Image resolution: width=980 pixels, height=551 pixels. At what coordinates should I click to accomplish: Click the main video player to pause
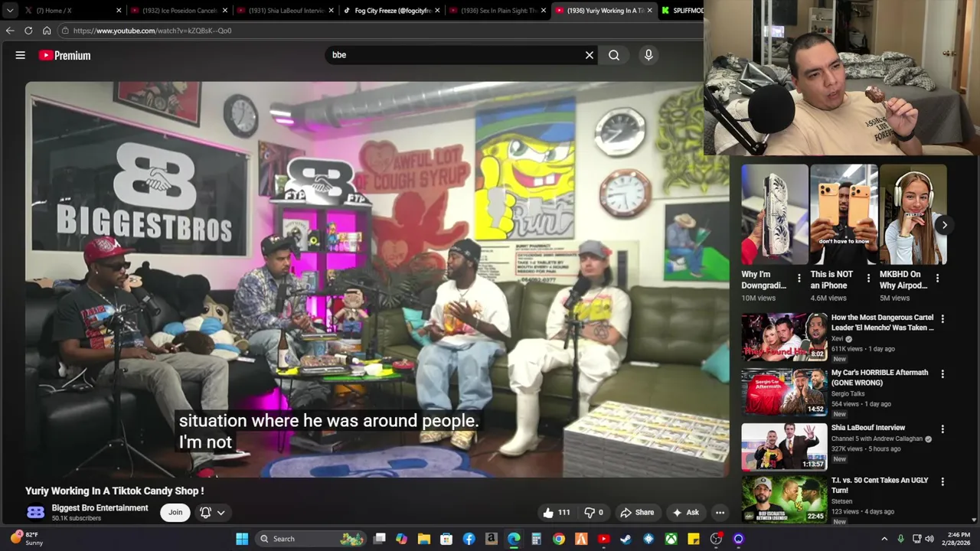coord(377,279)
